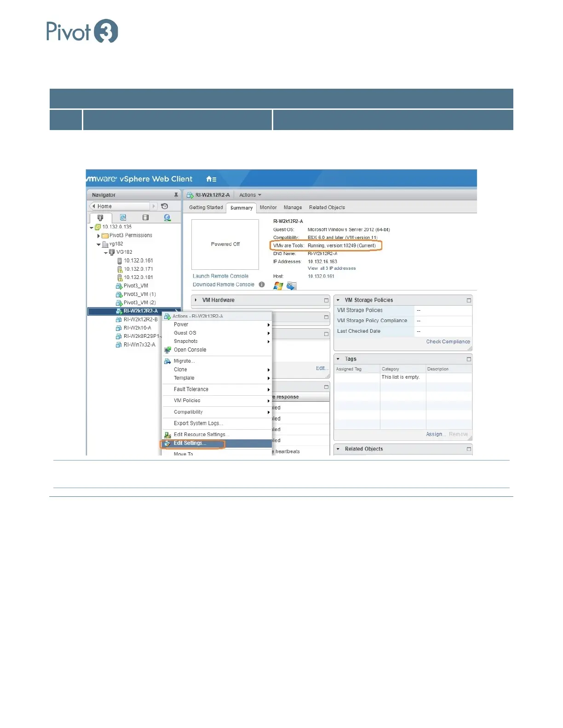Click the VMware Tools status icon
Image resolution: width=563 pixels, height=728 pixels.
point(291,286)
